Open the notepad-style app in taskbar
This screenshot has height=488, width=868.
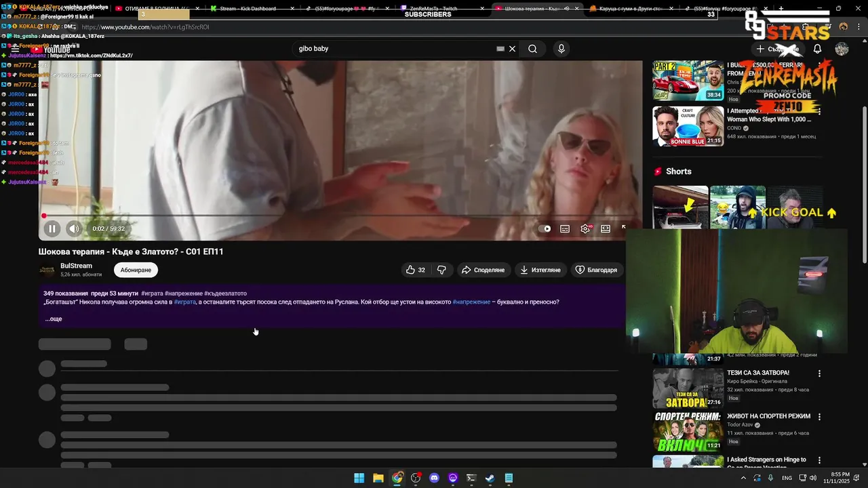pos(509,478)
